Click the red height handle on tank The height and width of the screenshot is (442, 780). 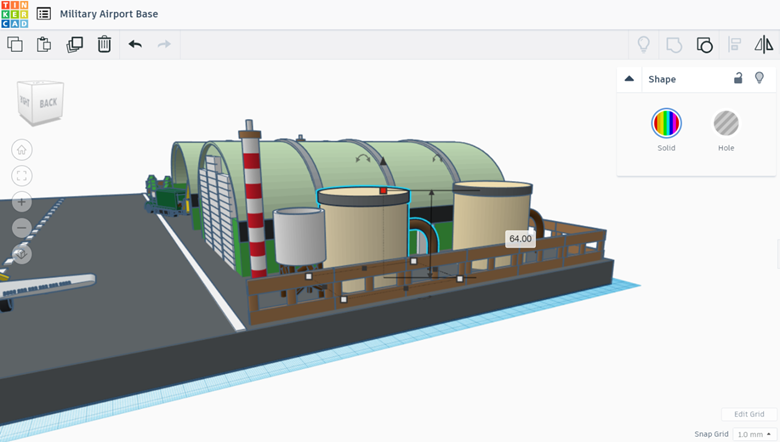coord(383,191)
